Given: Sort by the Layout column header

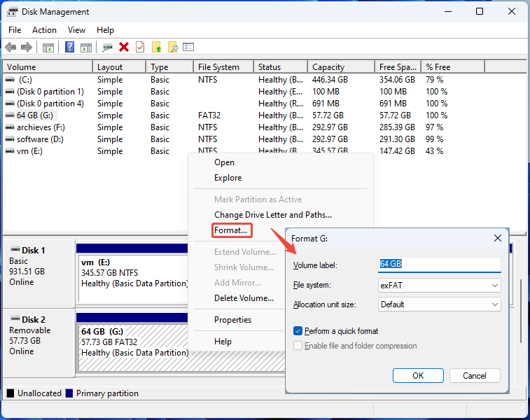Looking at the screenshot, I should pyautogui.click(x=120, y=67).
